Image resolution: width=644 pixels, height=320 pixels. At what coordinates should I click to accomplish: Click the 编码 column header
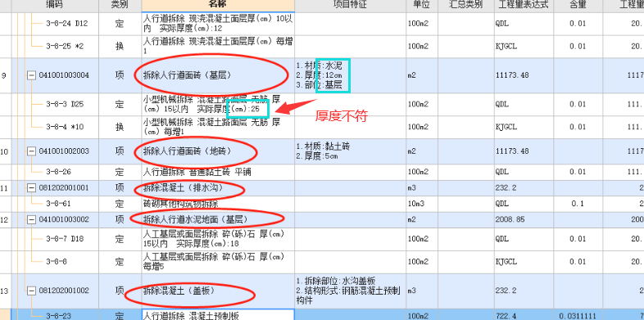click(56, 5)
